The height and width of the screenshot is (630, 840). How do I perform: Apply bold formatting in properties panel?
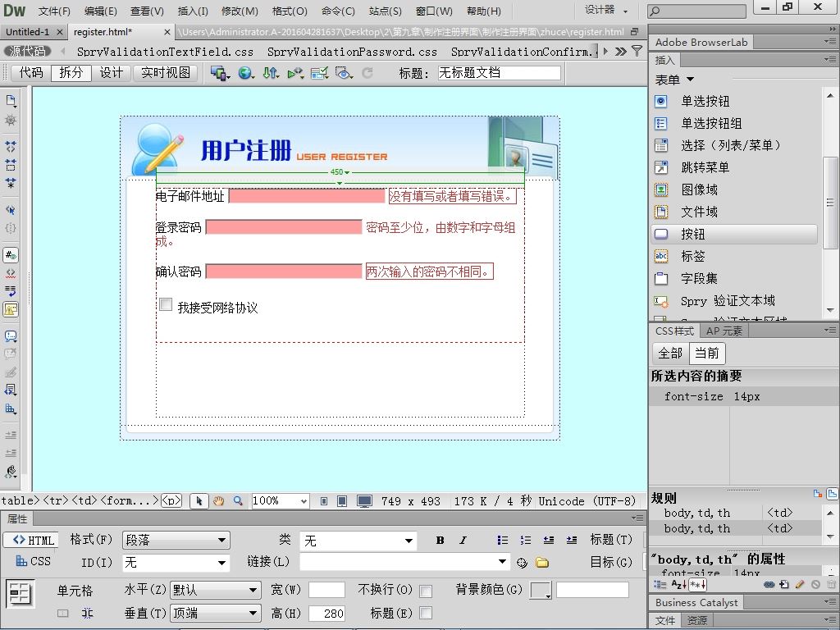pos(440,541)
